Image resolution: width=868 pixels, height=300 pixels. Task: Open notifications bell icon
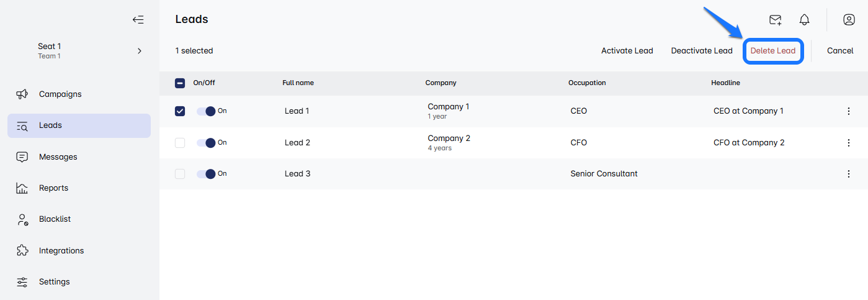804,20
